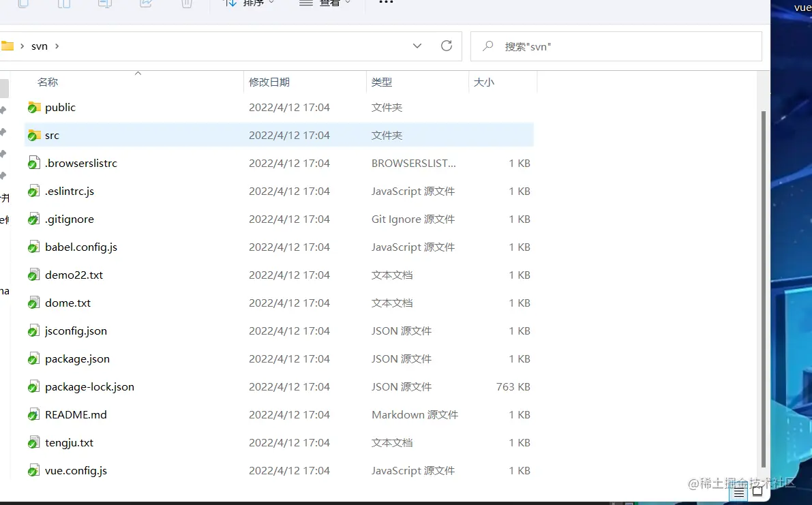This screenshot has width=812, height=505.
Task: Click the .browserslistrc file icon
Action: point(33,163)
